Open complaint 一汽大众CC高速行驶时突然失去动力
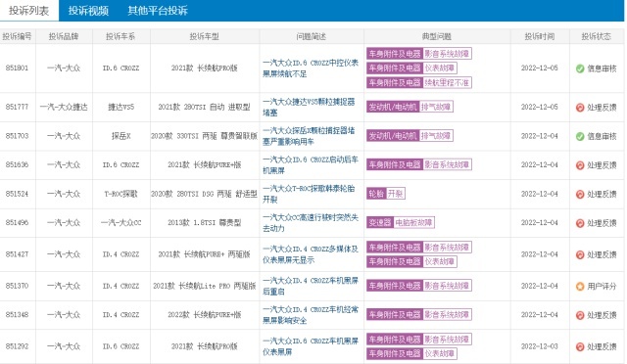This screenshot has height=364, width=627. 311,222
